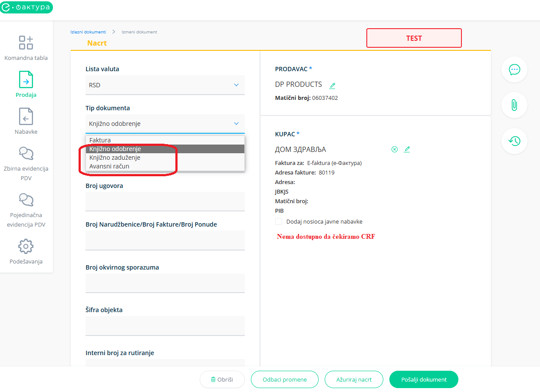Follow the Izlazni dokumenti breadcrumb link
The width and height of the screenshot is (540, 392).
(88, 32)
